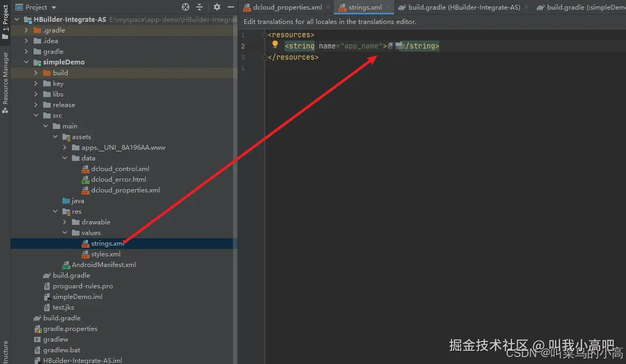The height and width of the screenshot is (364, 626).
Task: Open the Project panel settings gear
Action: [x=217, y=7]
